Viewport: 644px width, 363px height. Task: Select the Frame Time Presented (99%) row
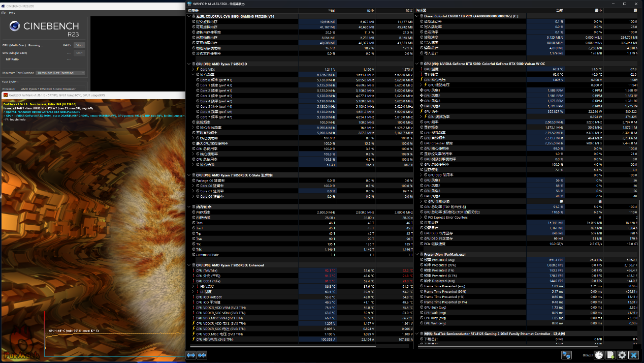pos(528,291)
